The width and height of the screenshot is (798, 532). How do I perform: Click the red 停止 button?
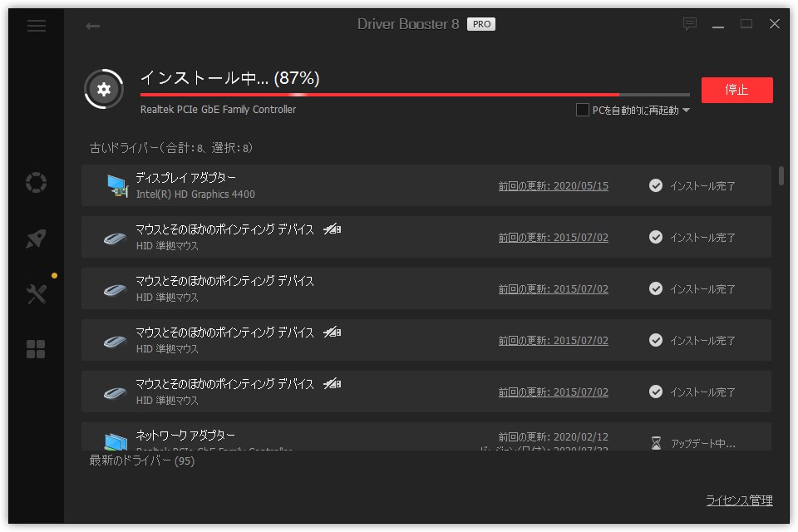pos(736,90)
